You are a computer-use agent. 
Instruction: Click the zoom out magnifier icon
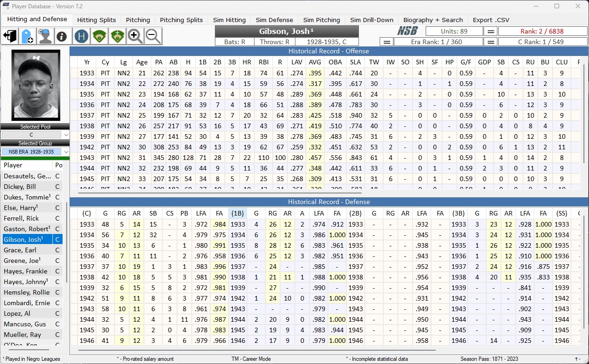pos(152,36)
